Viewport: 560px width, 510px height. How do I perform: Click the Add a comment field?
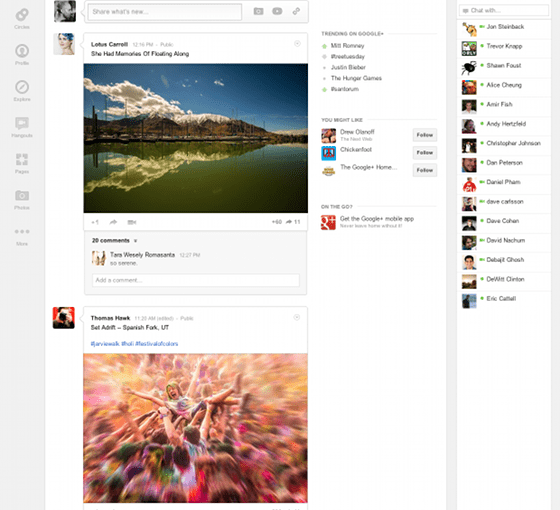196,280
